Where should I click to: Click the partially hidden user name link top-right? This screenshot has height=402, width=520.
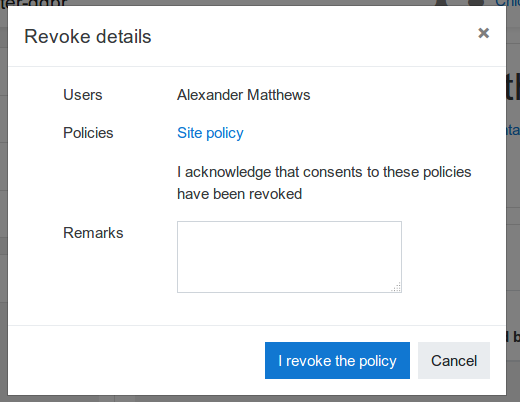click(507, 3)
